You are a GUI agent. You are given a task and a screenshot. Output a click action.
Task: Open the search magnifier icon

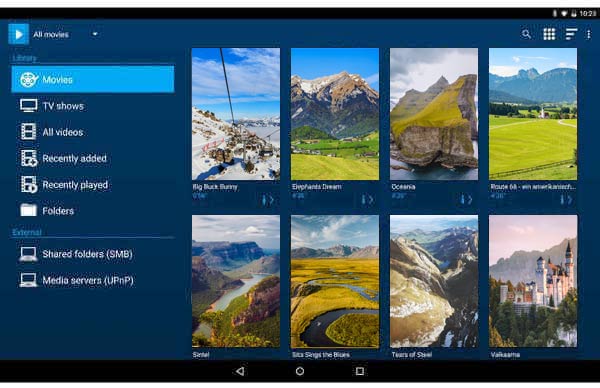coord(527,34)
